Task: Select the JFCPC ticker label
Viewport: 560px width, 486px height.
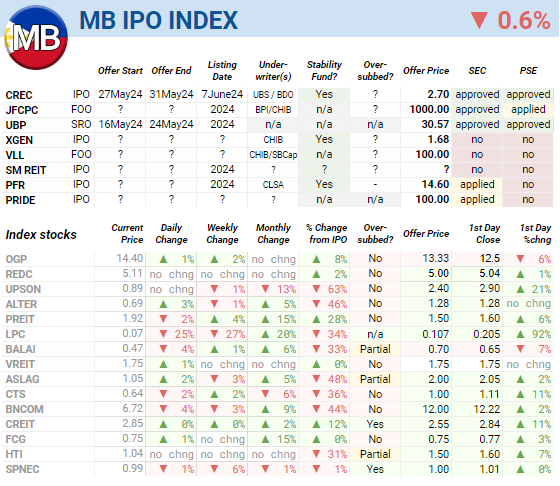Action: pyautogui.click(x=22, y=110)
